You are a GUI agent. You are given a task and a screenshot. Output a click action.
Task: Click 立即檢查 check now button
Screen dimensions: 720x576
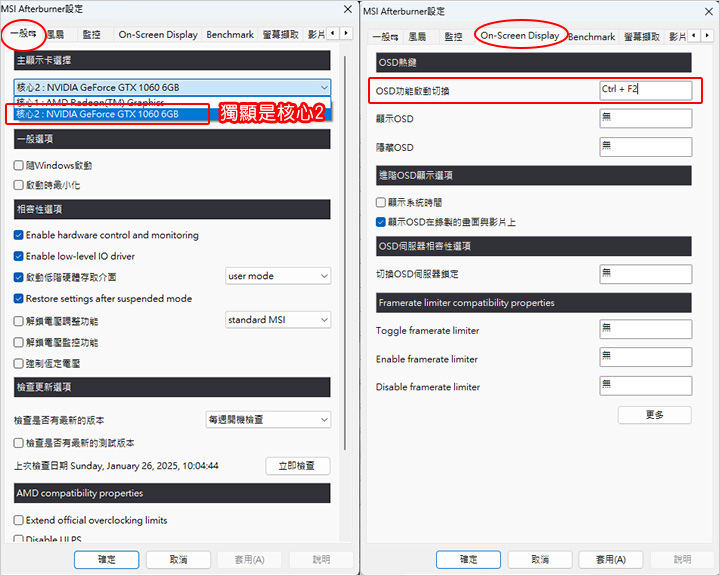[298, 466]
